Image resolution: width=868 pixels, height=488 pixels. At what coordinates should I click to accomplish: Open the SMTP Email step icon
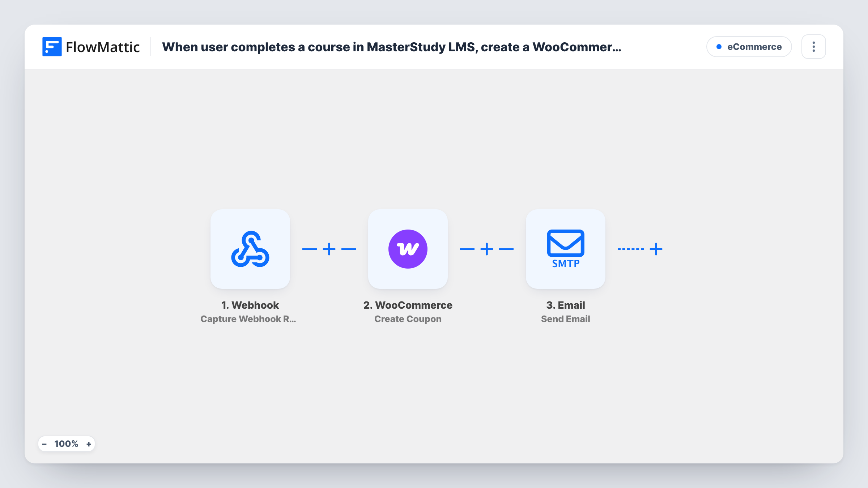566,249
